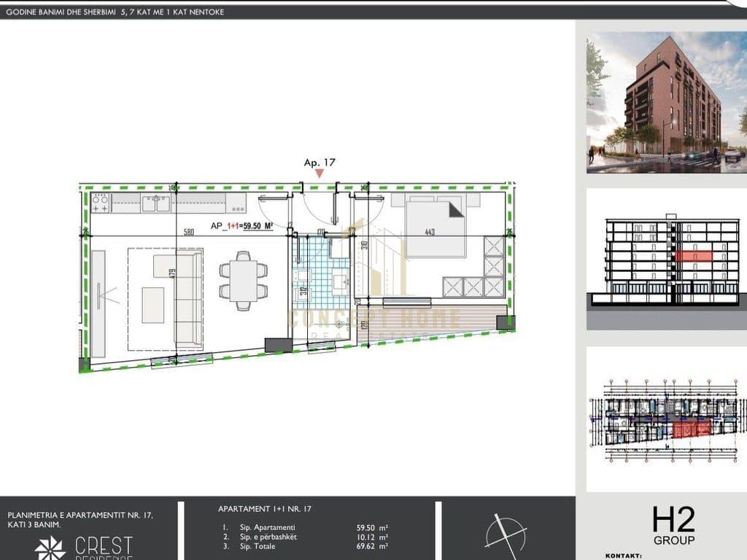Click the 'Sip. e përbashkët' row label

[x=268, y=537]
